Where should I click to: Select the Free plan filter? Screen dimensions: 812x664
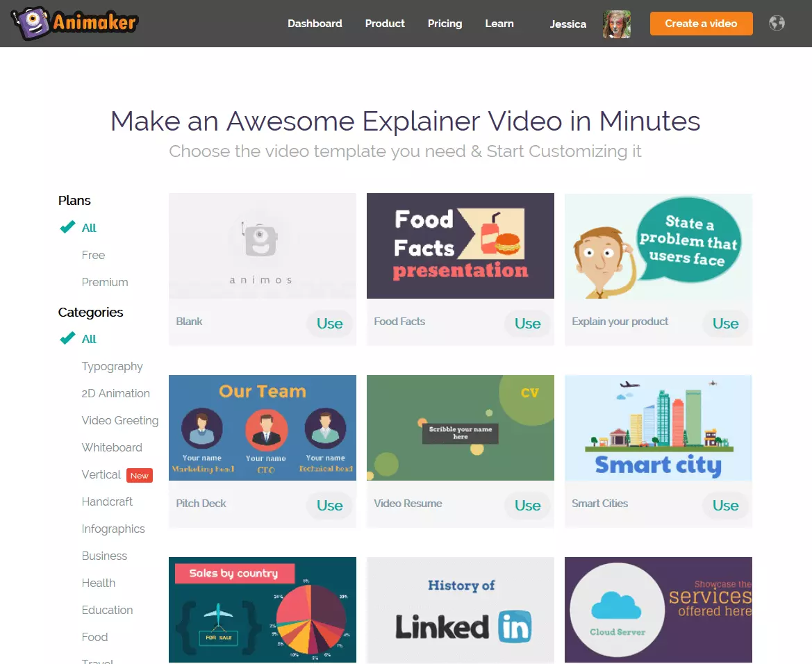tap(93, 255)
